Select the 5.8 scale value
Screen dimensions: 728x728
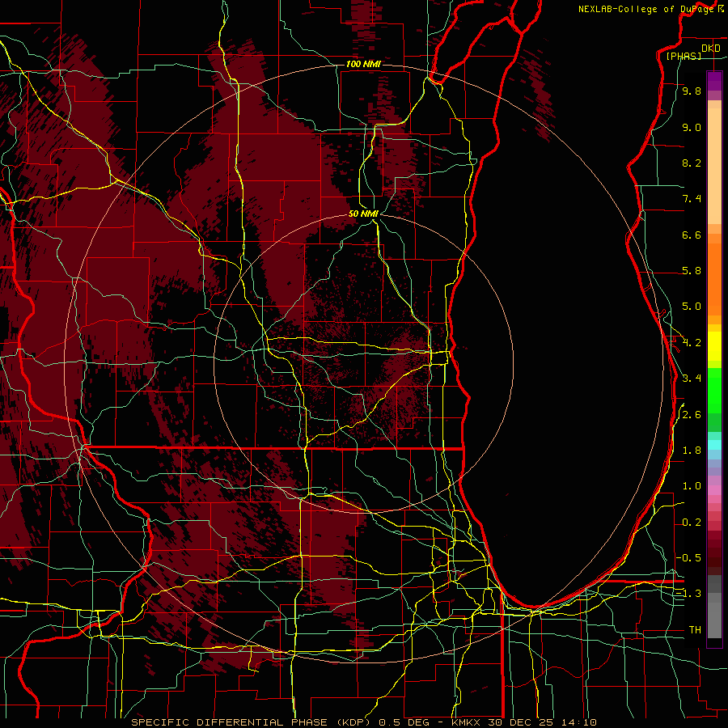692,271
